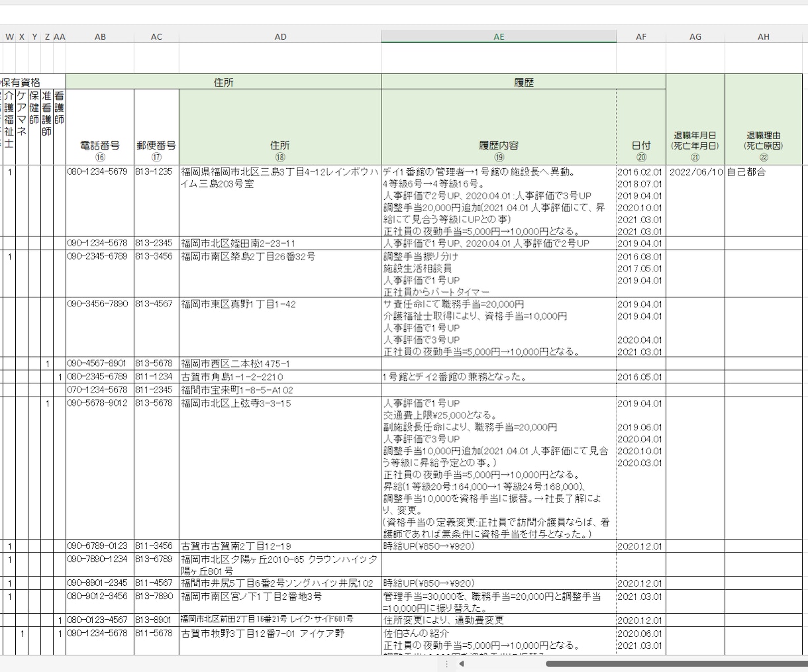Click the 退職年月日 (死亡年月日) header

click(x=695, y=120)
